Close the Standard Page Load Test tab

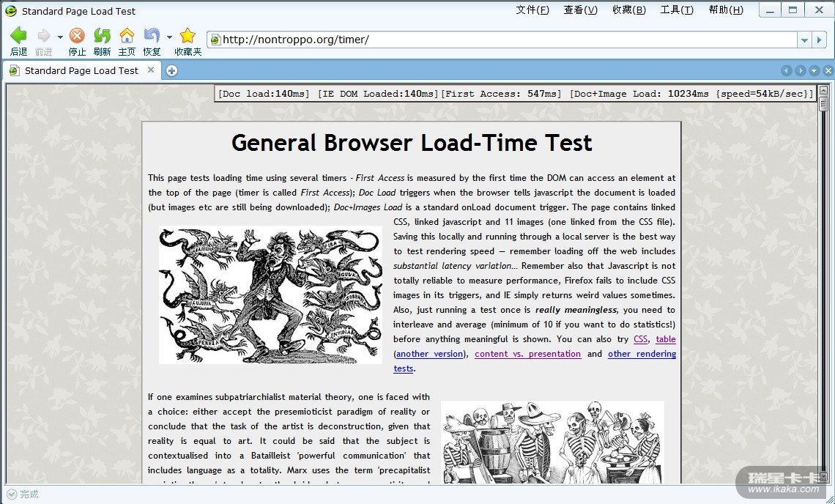click(151, 70)
